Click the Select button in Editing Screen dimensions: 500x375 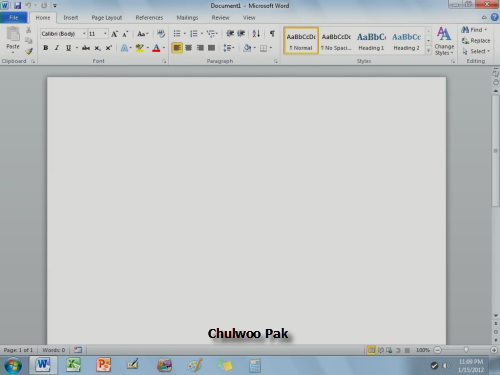click(476, 51)
